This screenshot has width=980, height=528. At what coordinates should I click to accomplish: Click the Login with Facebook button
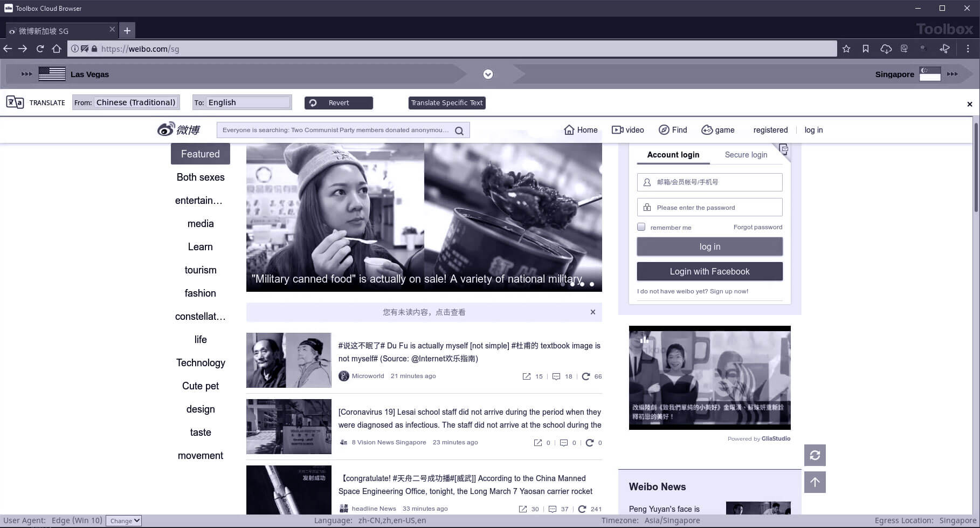709,272
